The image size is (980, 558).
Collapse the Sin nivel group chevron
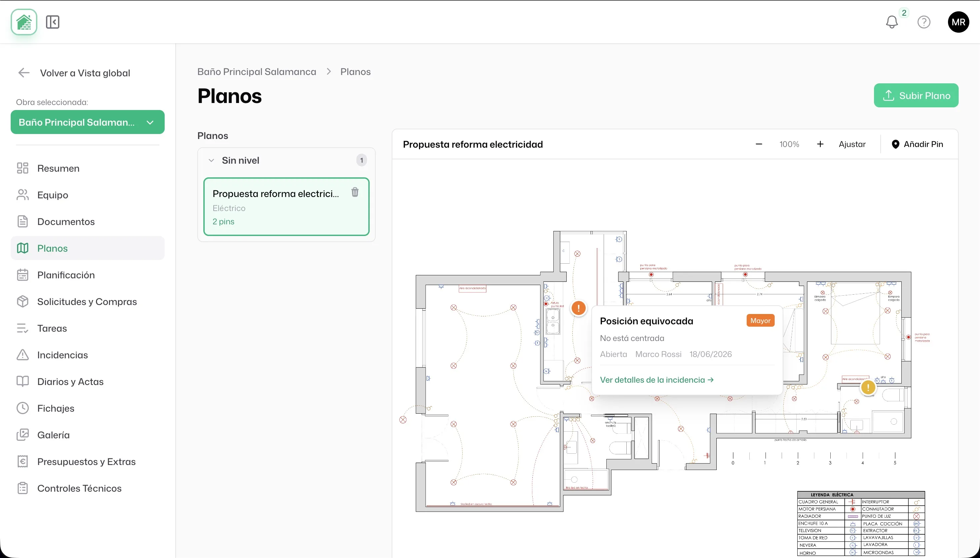(211, 161)
